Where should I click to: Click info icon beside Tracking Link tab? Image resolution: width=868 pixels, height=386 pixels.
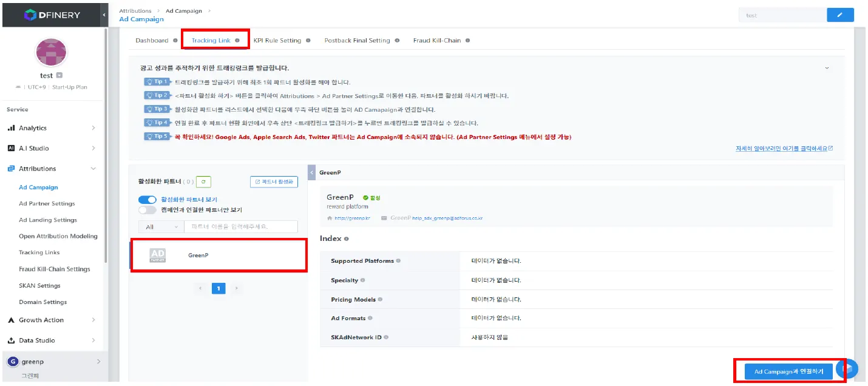pyautogui.click(x=237, y=41)
